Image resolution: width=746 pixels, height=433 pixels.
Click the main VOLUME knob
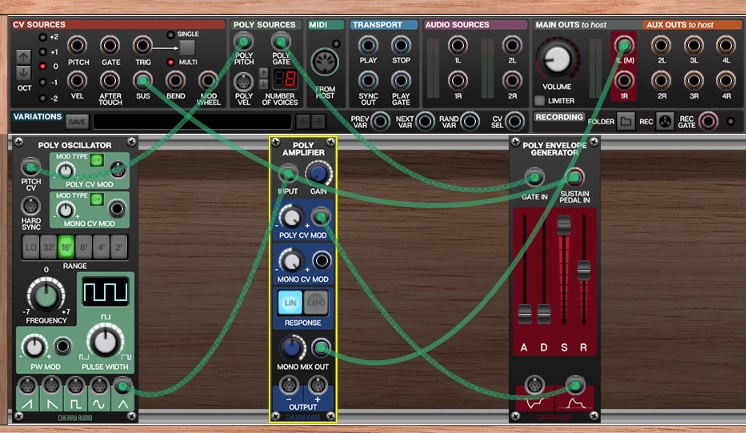(x=556, y=59)
